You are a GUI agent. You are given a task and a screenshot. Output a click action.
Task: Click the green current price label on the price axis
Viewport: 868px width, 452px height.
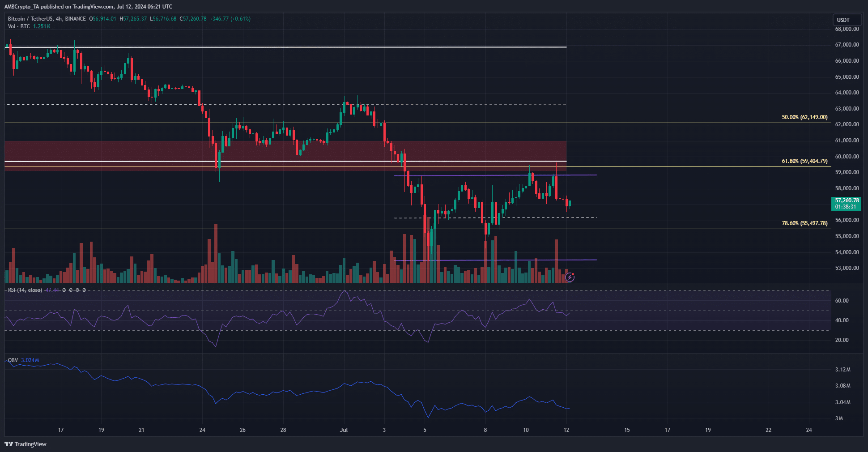pyautogui.click(x=846, y=204)
